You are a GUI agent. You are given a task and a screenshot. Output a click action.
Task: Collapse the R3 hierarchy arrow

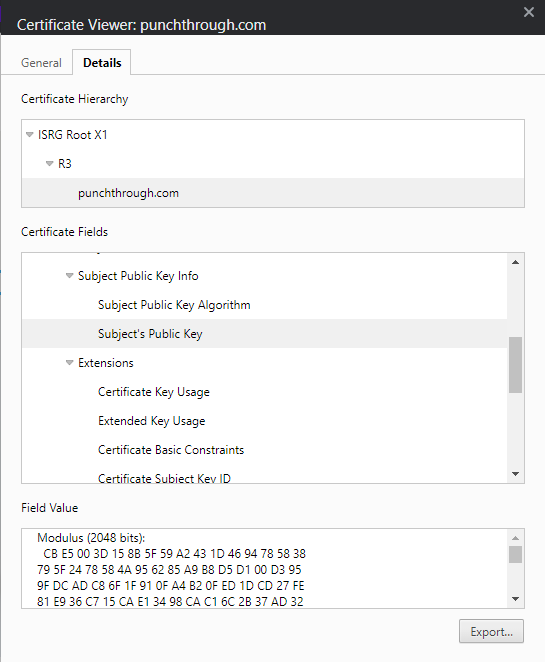point(49,163)
